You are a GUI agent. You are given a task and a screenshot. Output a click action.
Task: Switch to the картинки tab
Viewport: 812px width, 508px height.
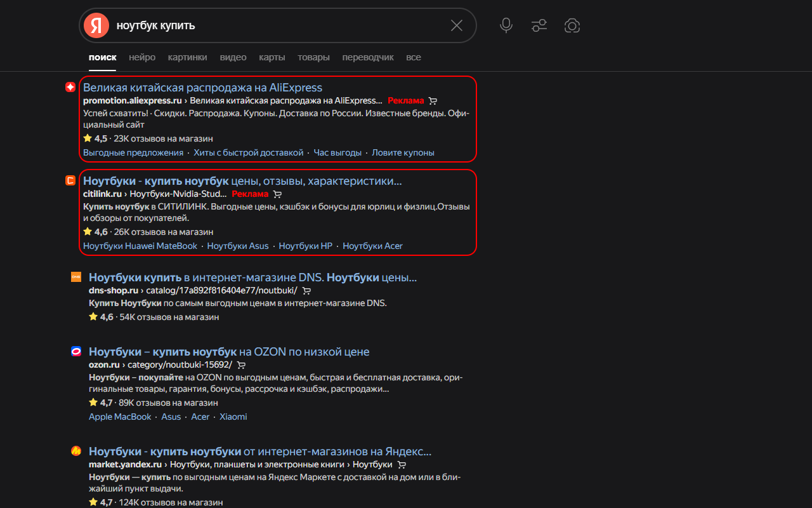point(187,57)
